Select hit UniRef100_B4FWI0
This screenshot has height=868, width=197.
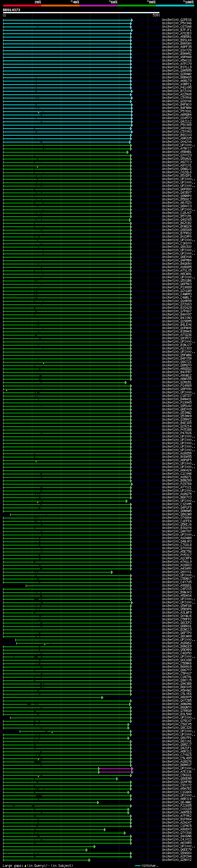point(177,104)
